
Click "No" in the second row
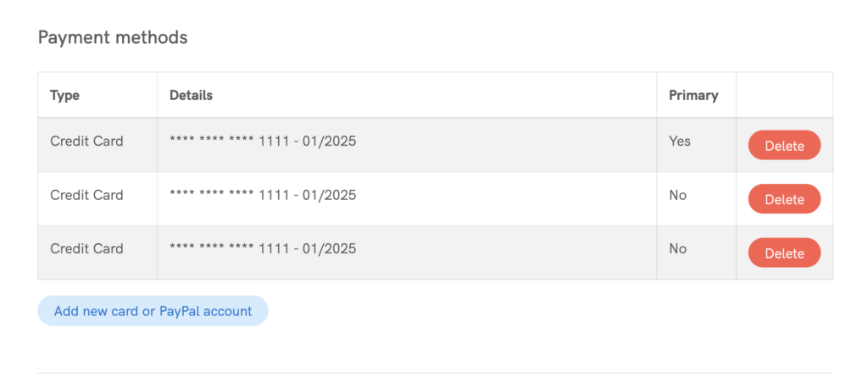click(677, 195)
